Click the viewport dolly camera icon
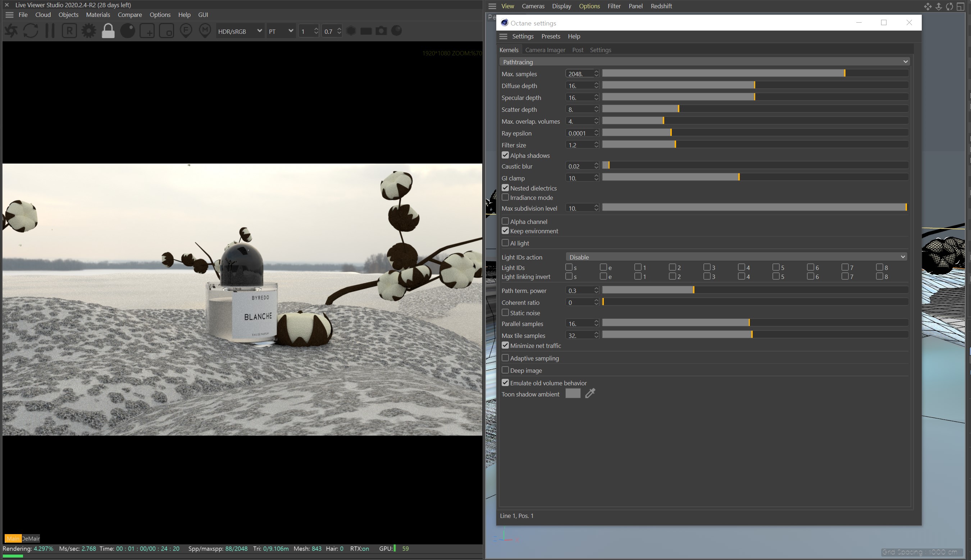 (939, 6)
